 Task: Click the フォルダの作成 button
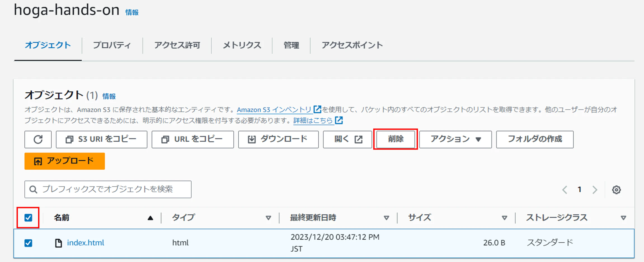point(535,139)
